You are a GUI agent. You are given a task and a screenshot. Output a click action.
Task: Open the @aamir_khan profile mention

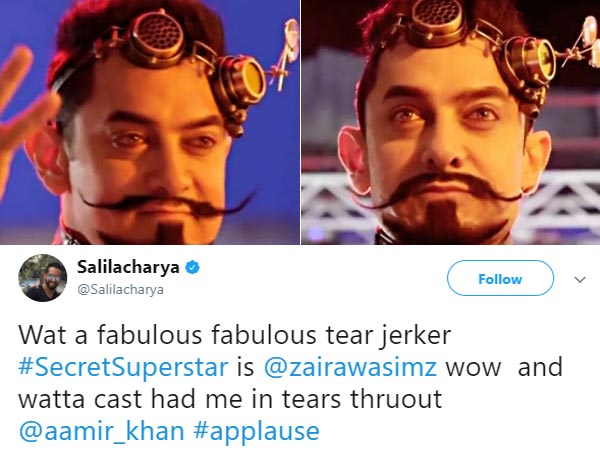(101, 431)
